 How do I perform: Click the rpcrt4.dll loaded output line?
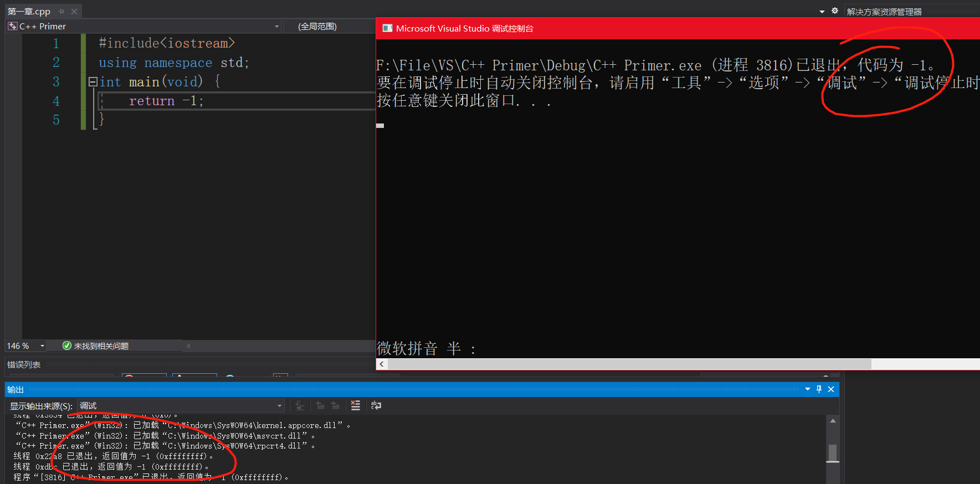coord(166,446)
